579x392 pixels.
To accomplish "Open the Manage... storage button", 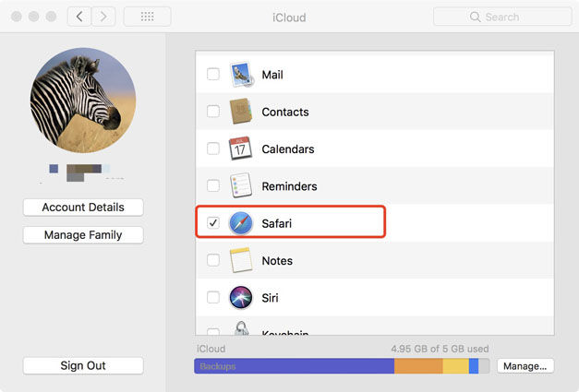I will pyautogui.click(x=525, y=366).
